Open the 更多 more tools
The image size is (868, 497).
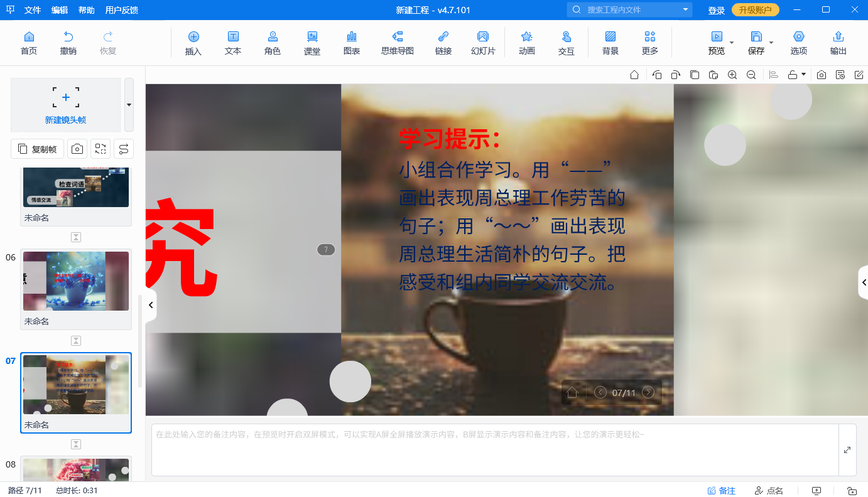point(650,43)
